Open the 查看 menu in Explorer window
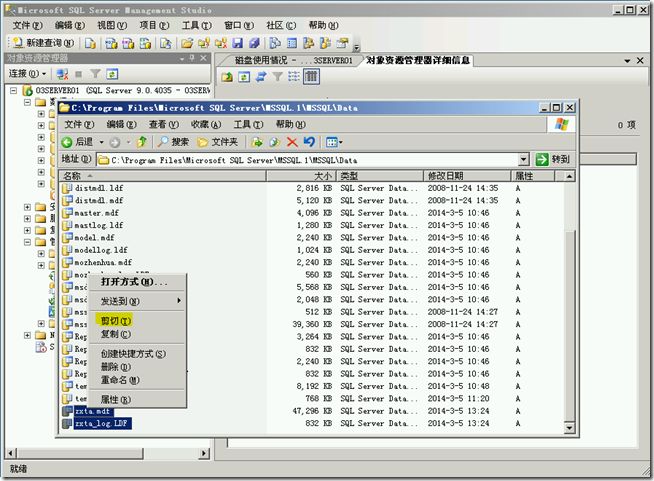The image size is (654, 481). (164, 124)
